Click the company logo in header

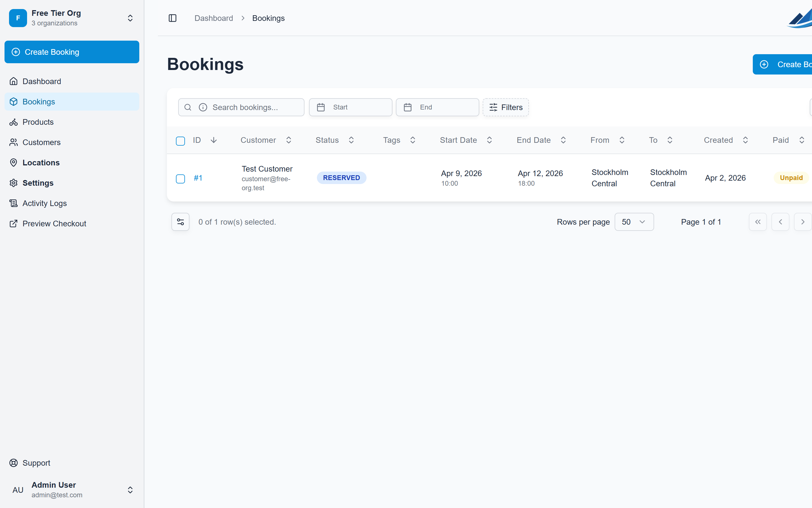point(800,18)
